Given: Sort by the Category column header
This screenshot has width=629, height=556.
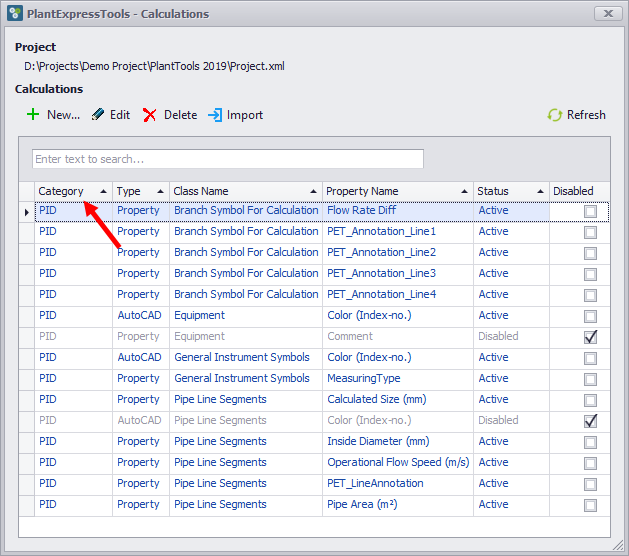Looking at the screenshot, I should 61,191.
